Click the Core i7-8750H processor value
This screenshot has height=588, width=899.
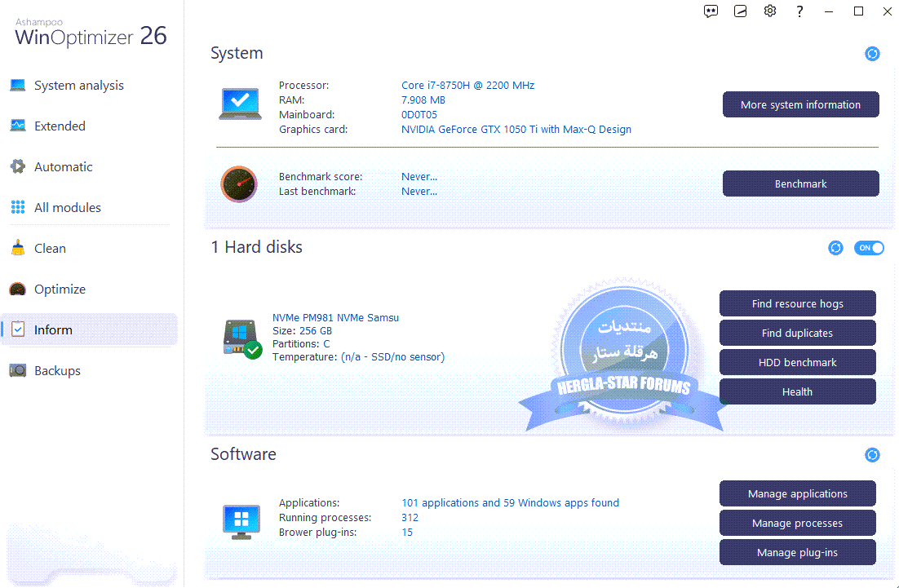tap(467, 86)
